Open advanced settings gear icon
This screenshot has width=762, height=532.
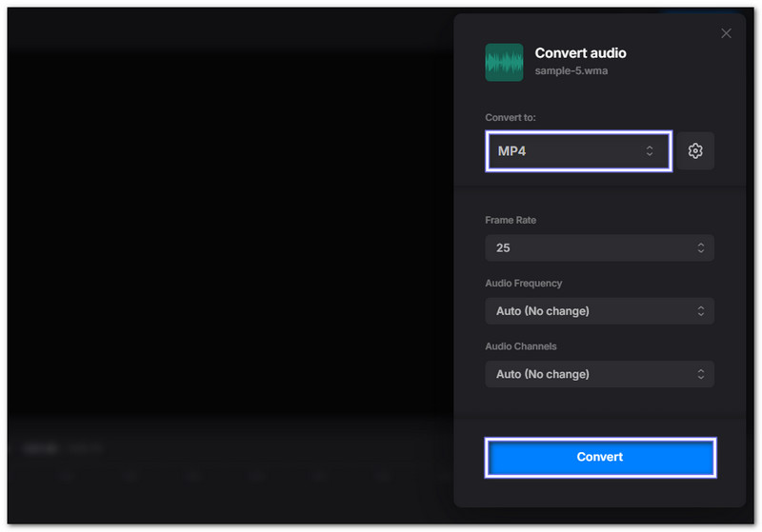coord(695,151)
